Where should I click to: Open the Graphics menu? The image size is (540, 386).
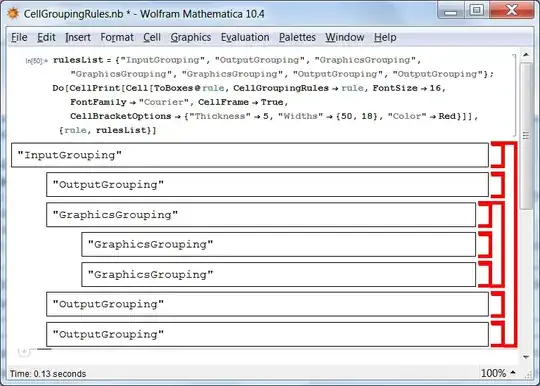tap(191, 37)
